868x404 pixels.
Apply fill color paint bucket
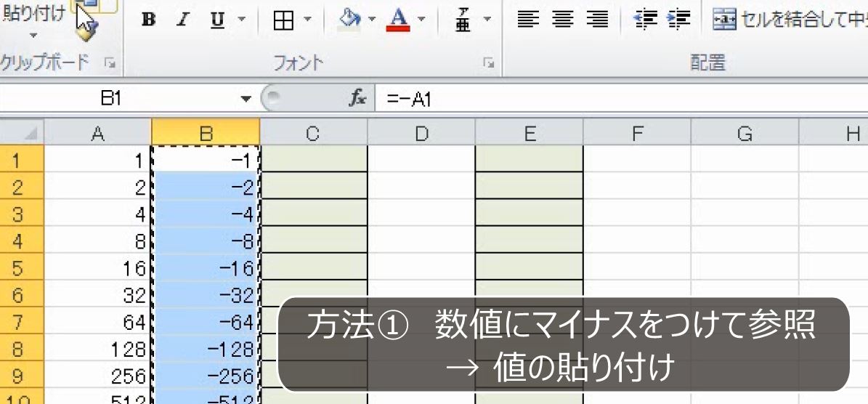349,20
